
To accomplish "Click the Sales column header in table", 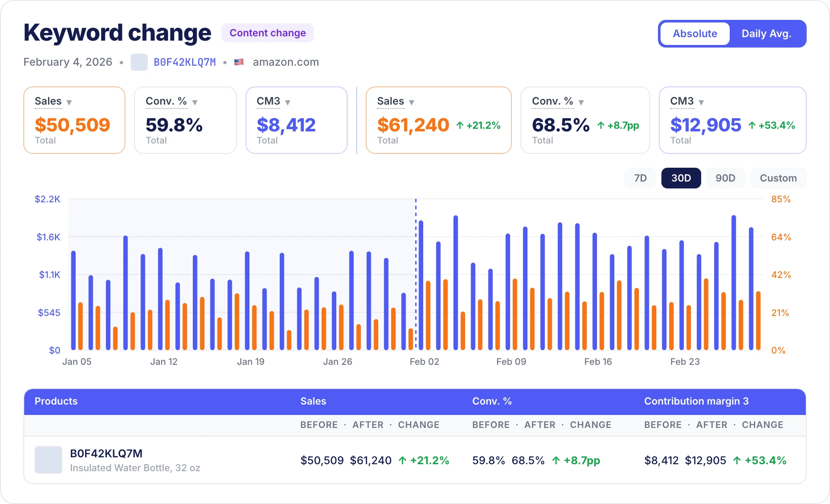I will [313, 401].
